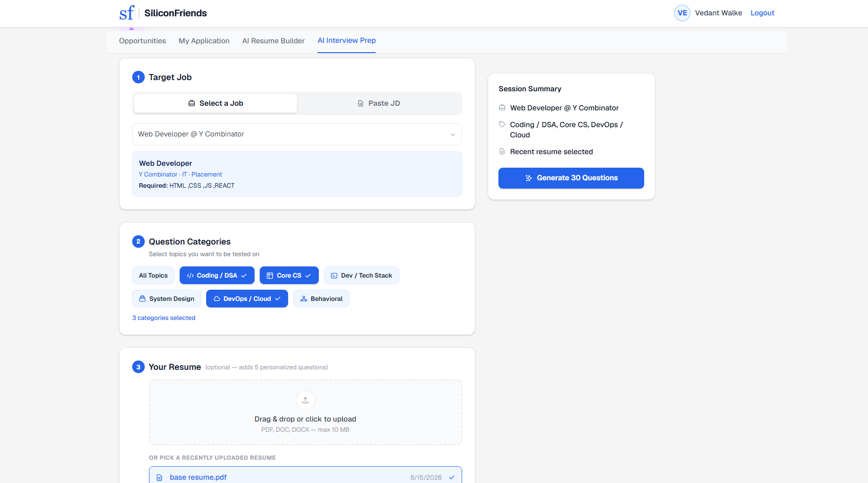Click the SiliconFriends brand name
Image resolution: width=868 pixels, height=483 pixels.
(175, 13)
